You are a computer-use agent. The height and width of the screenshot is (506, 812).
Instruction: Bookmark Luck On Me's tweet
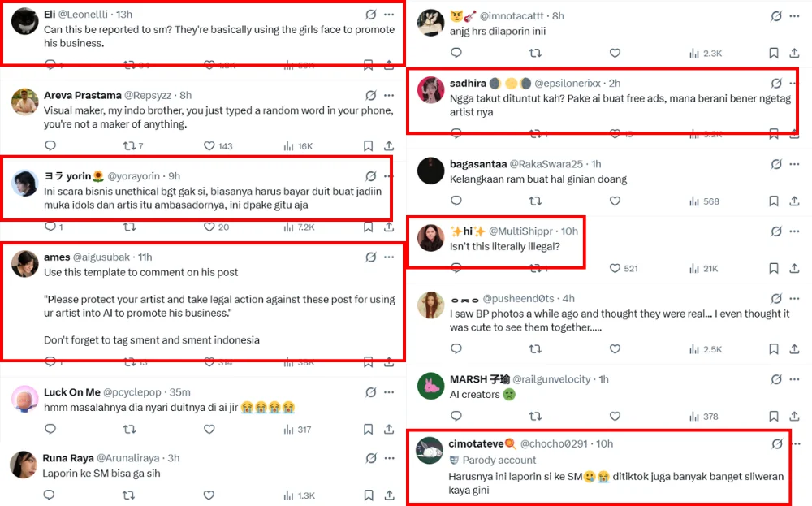point(368,430)
